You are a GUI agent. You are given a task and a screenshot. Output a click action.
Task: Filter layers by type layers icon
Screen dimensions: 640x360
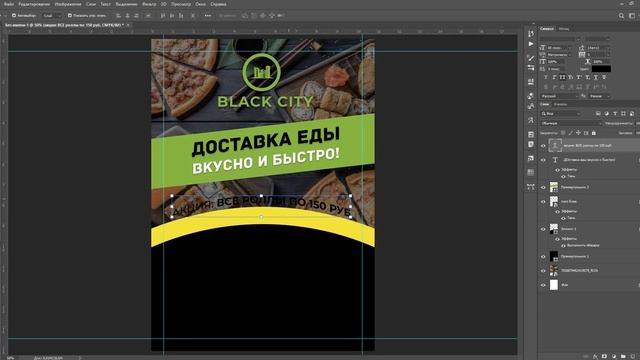pos(615,113)
